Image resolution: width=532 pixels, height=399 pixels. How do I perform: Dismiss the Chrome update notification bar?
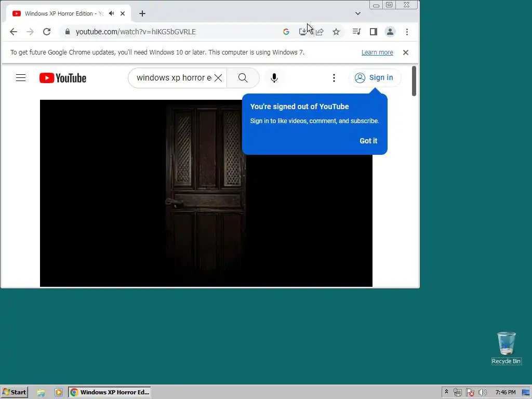(x=405, y=52)
